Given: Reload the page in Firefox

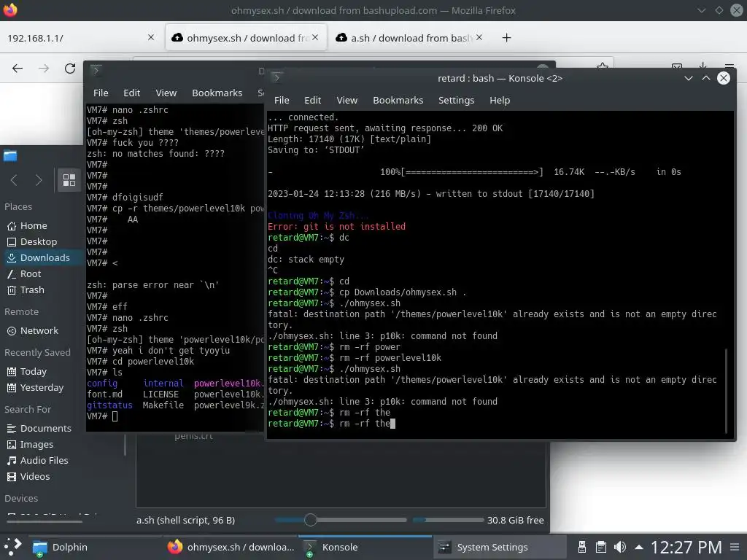Looking at the screenshot, I should click(x=70, y=68).
